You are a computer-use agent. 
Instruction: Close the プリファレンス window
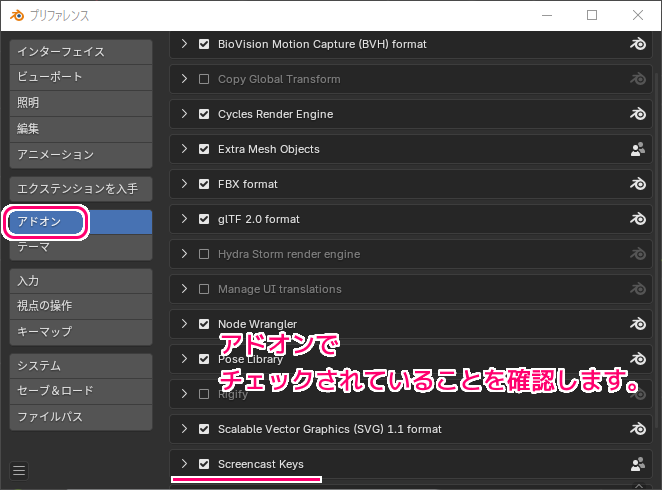pyautogui.click(x=638, y=16)
